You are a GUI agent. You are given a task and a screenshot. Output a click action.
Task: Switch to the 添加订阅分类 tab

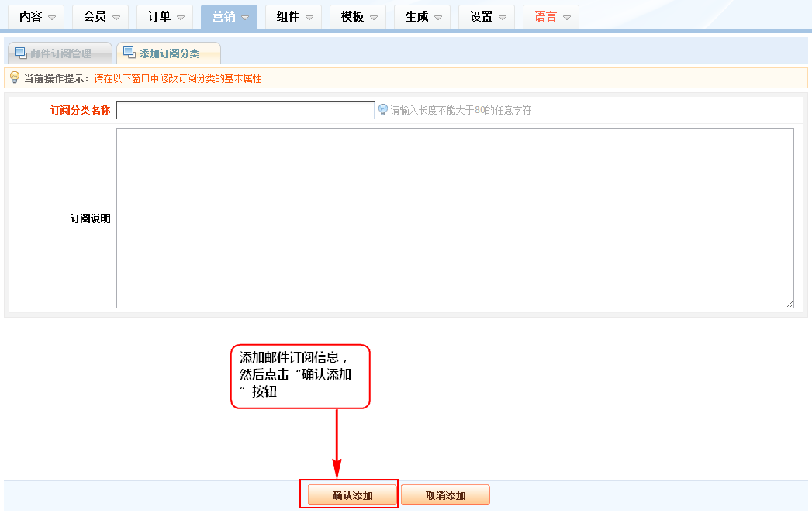click(168, 53)
